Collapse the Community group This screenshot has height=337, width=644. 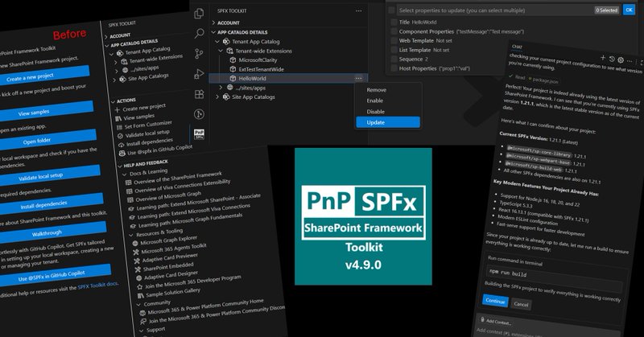[x=138, y=305]
